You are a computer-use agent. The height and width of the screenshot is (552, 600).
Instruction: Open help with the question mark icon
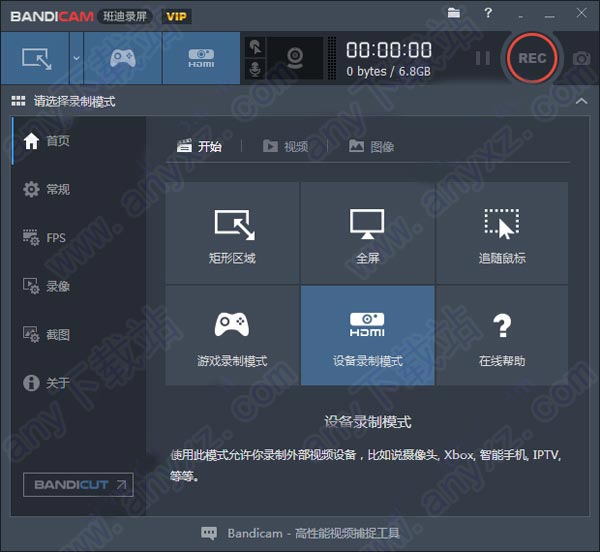(488, 13)
